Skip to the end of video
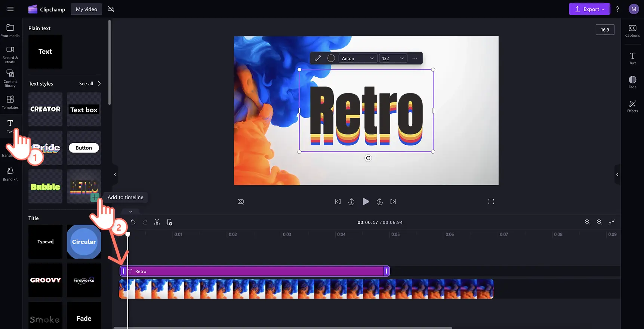The height and width of the screenshot is (329, 644). click(393, 202)
